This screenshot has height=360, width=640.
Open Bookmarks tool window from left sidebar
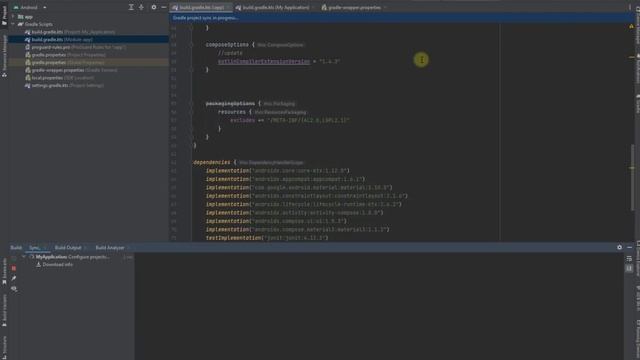pos(4,271)
